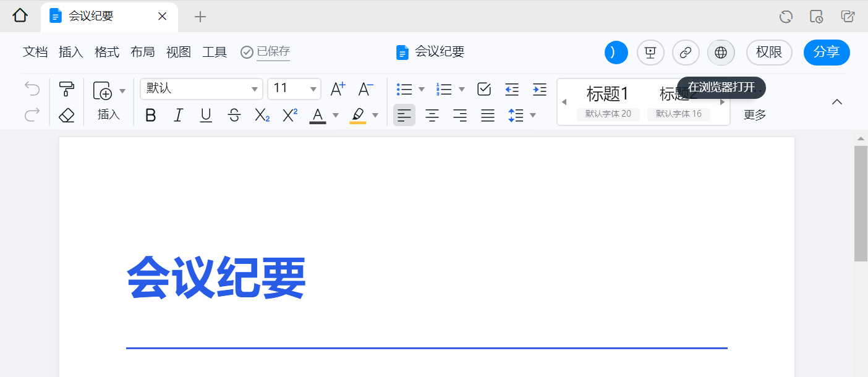The width and height of the screenshot is (868, 377).
Task: Select the format painter tool
Action: (x=67, y=89)
